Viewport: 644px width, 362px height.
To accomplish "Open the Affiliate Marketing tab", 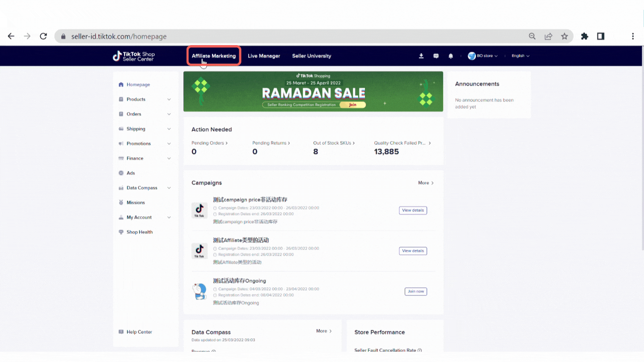I will coord(214,56).
